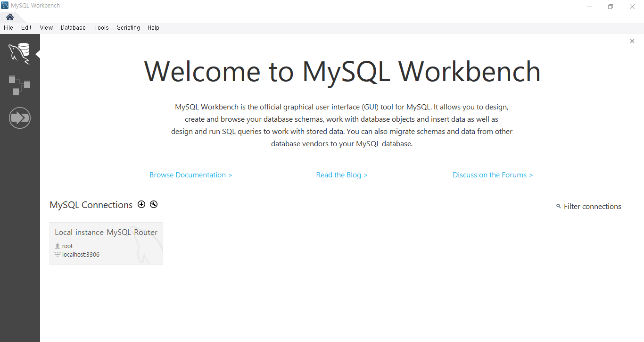Open the File menu
This screenshot has height=342, width=644.
click(8, 28)
